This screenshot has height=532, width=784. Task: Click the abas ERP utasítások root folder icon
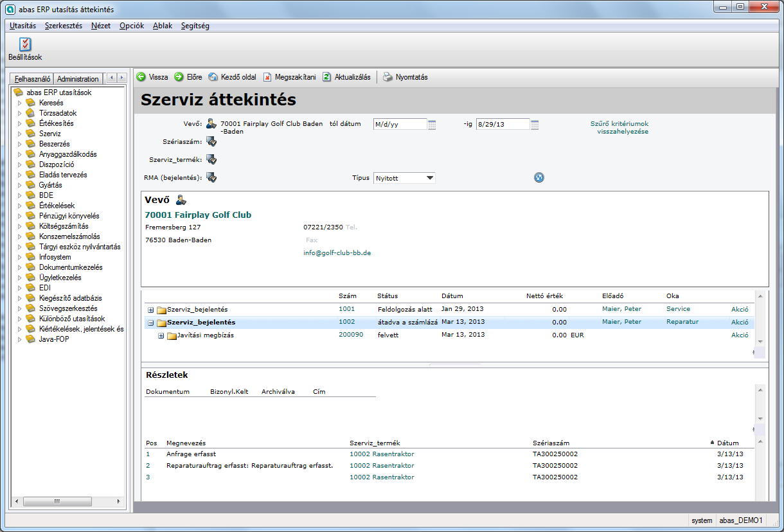[19, 93]
